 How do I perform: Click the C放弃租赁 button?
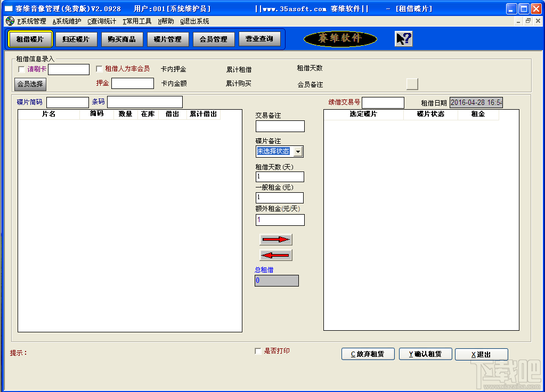368,354
